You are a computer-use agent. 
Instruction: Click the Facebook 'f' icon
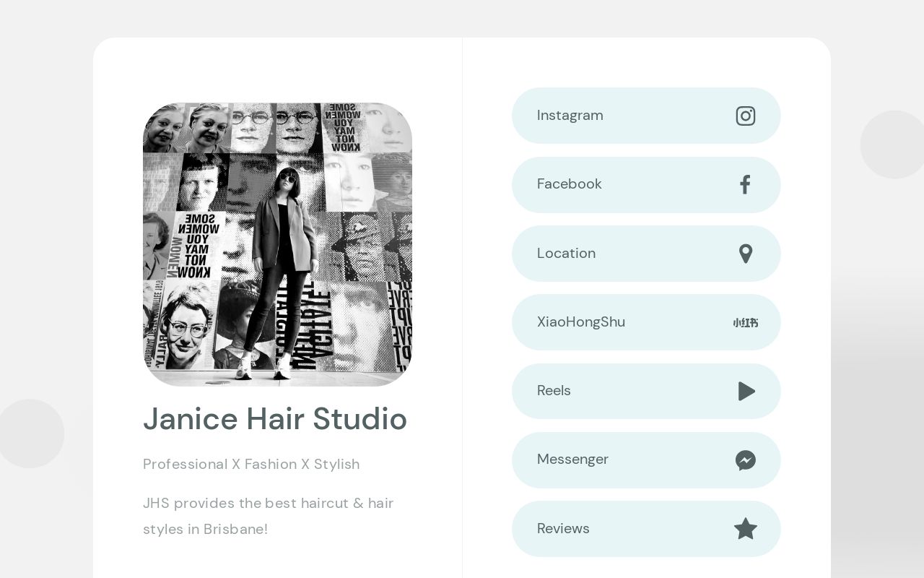tap(746, 185)
